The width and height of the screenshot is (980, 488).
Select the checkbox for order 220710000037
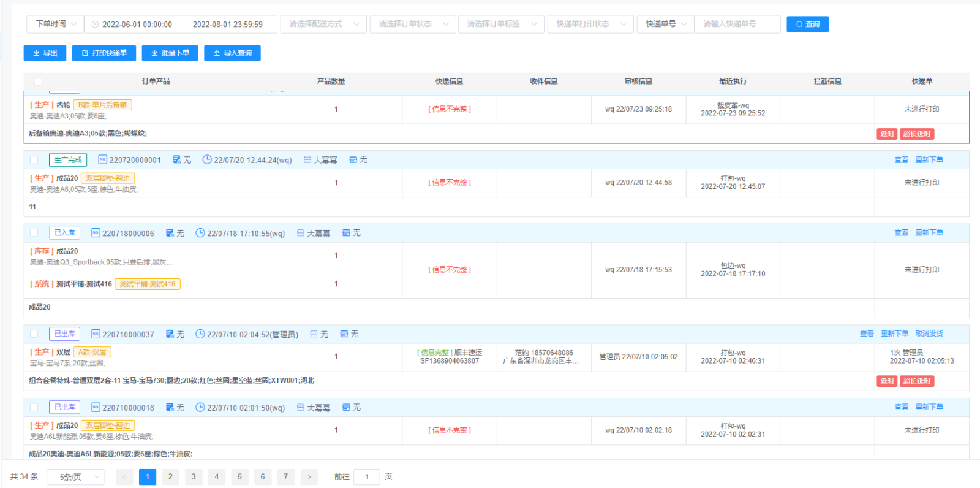coord(34,334)
